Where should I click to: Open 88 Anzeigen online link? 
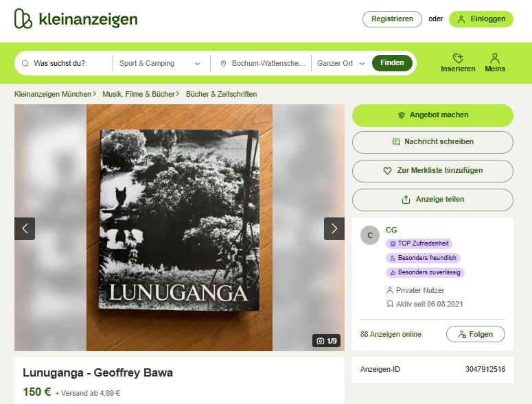pyautogui.click(x=391, y=334)
